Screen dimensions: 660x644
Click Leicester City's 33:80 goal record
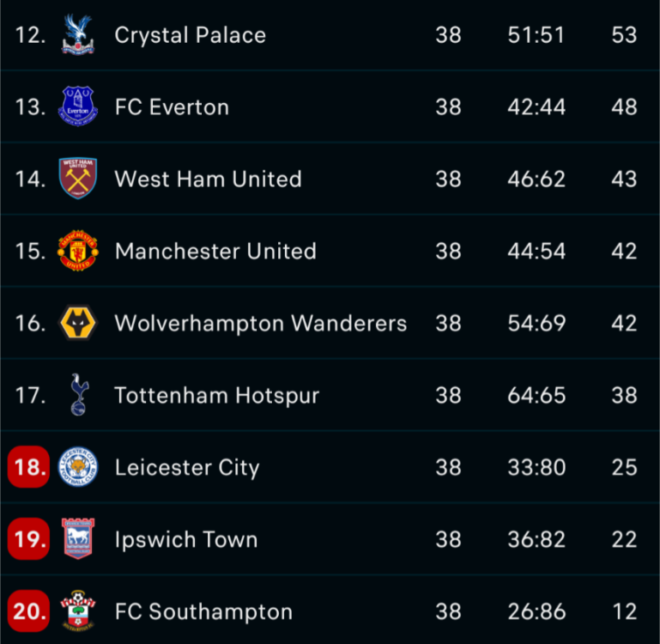pyautogui.click(x=536, y=468)
